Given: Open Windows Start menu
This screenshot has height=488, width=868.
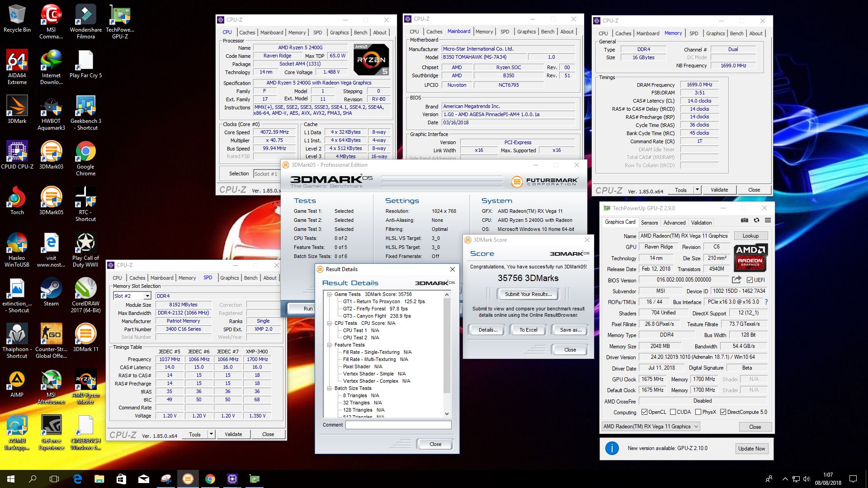Looking at the screenshot, I should (11, 479).
